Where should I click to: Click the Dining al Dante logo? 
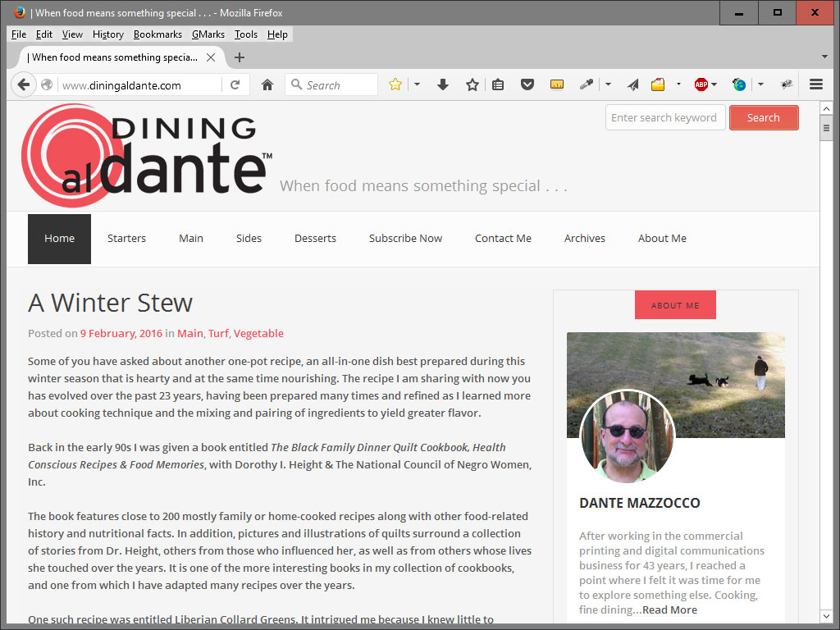click(147, 155)
